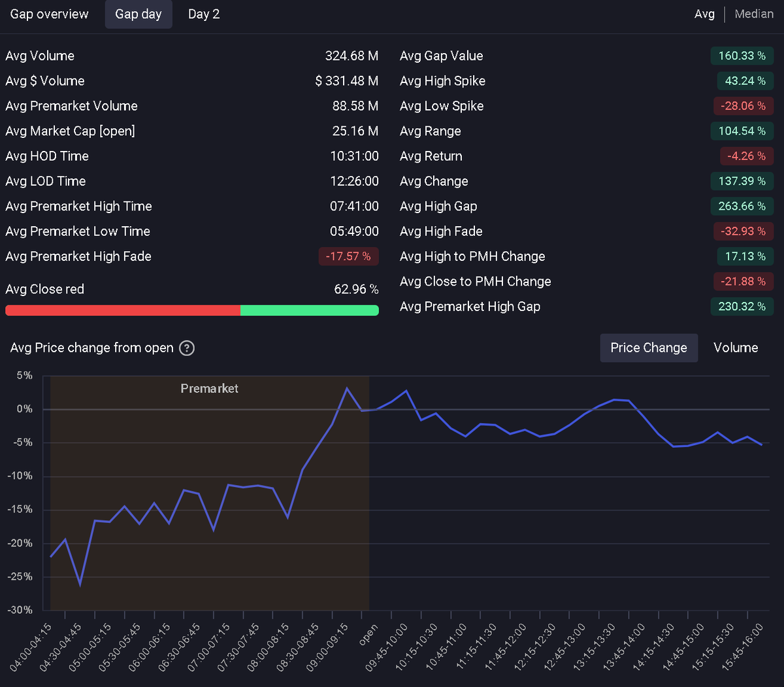
Task: Click the Premarket label in the chart
Action: coord(210,388)
